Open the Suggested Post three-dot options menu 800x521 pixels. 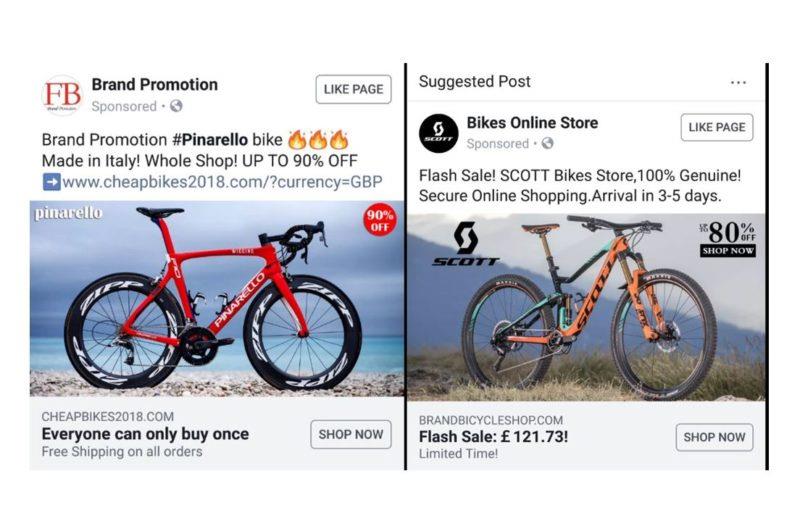point(738,82)
